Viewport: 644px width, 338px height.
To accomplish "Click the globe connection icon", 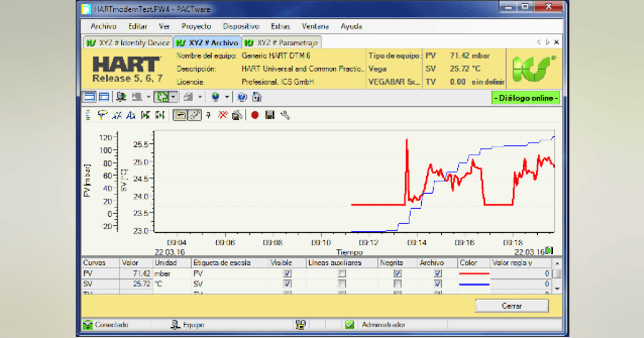I will [241, 97].
